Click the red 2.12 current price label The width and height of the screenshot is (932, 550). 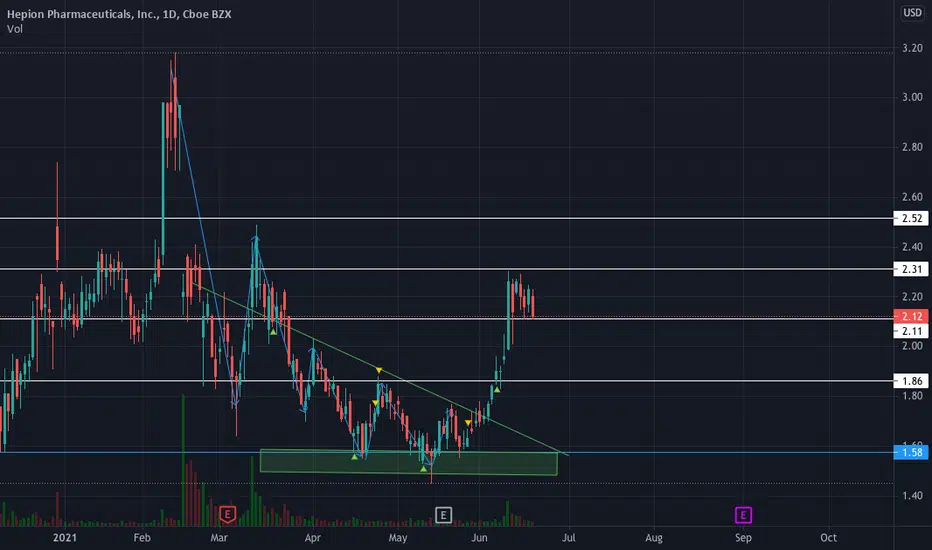click(911, 316)
